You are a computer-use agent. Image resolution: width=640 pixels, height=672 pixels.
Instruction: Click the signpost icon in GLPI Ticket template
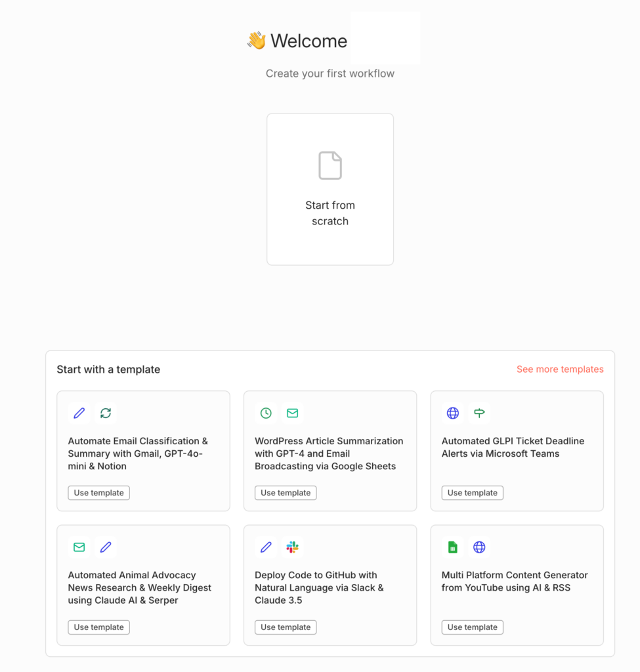click(479, 413)
